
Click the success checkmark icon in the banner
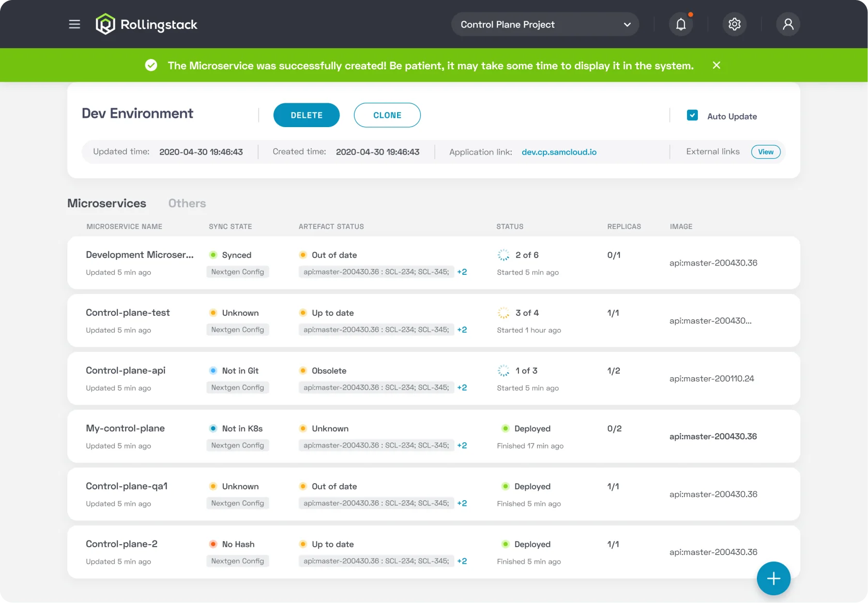[151, 65]
